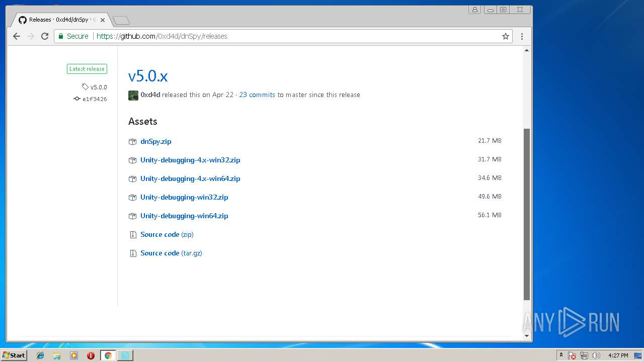Bookmark this page with the star icon

coord(506,36)
